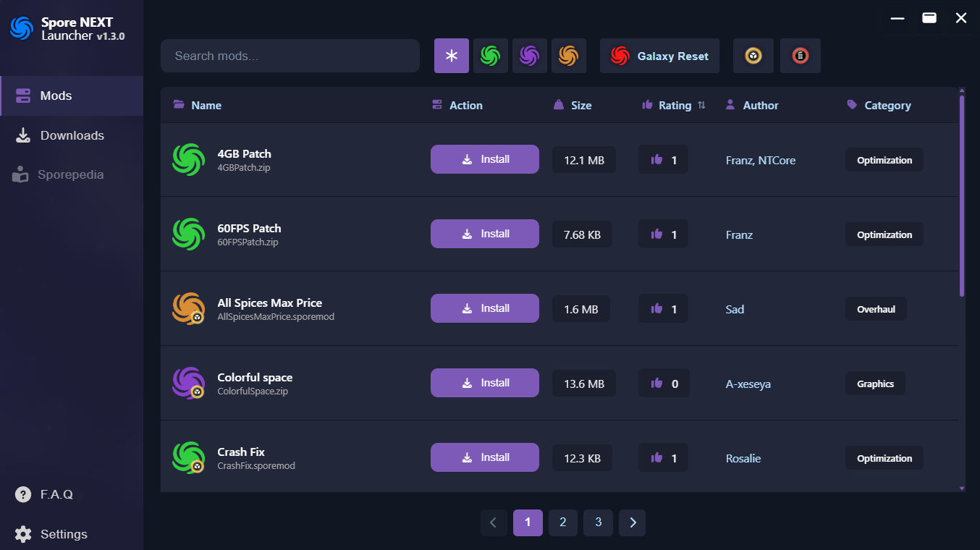980x550 pixels.
Task: Open the Sporepedia sidebar item
Action: pos(72,174)
